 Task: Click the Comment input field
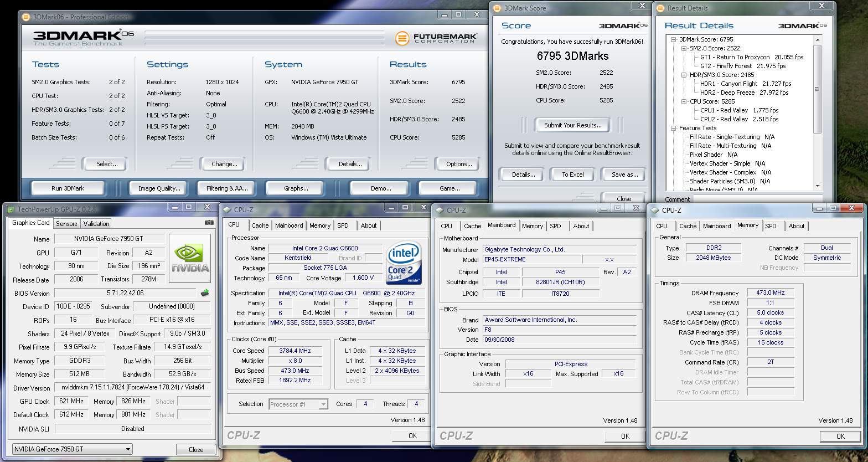tap(757, 199)
